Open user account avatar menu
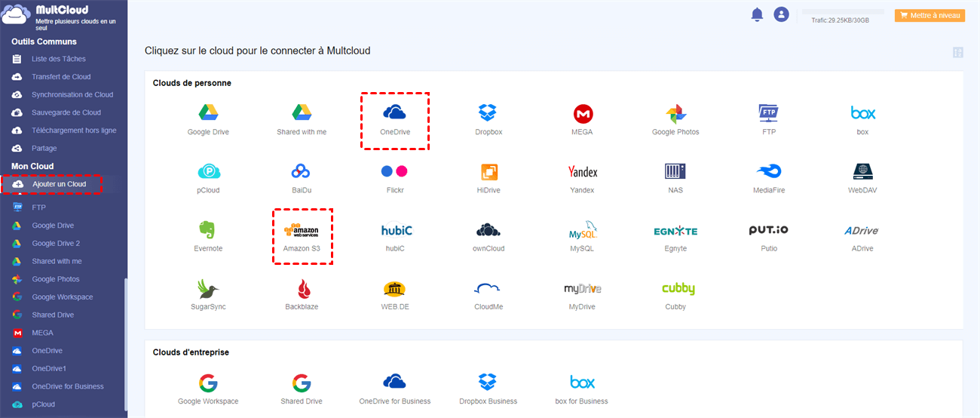 [782, 14]
